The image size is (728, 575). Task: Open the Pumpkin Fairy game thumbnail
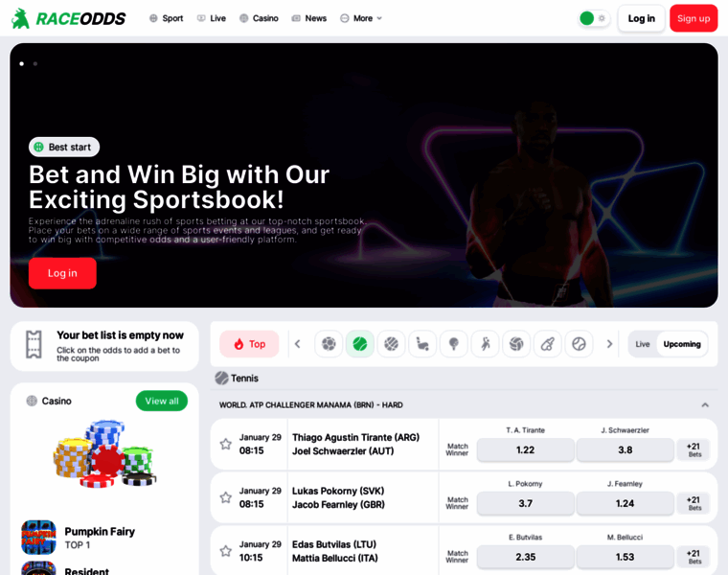tap(39, 538)
